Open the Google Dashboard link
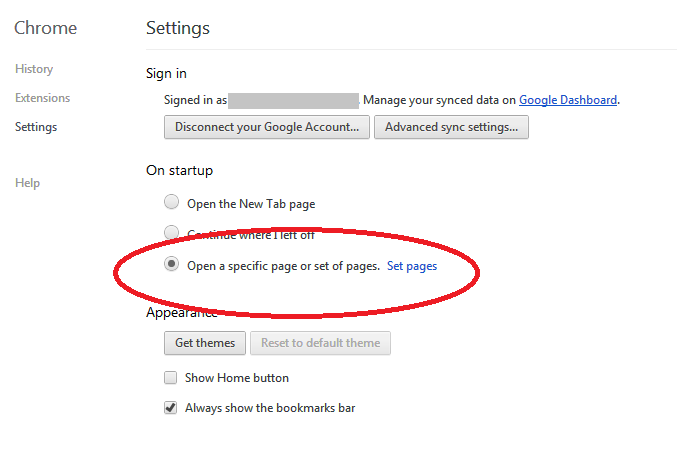The height and width of the screenshot is (457, 677). pos(568,100)
